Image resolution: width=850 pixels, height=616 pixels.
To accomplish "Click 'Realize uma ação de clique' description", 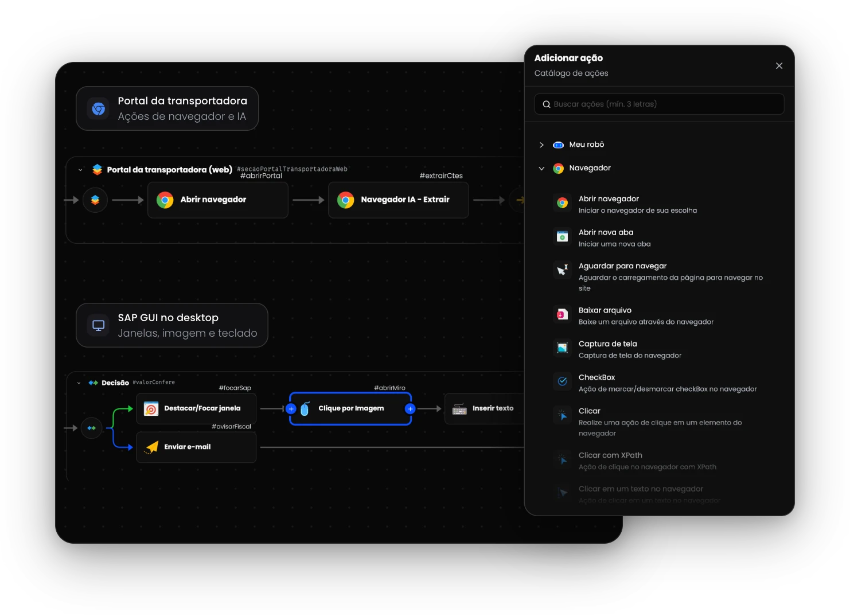I will point(660,428).
